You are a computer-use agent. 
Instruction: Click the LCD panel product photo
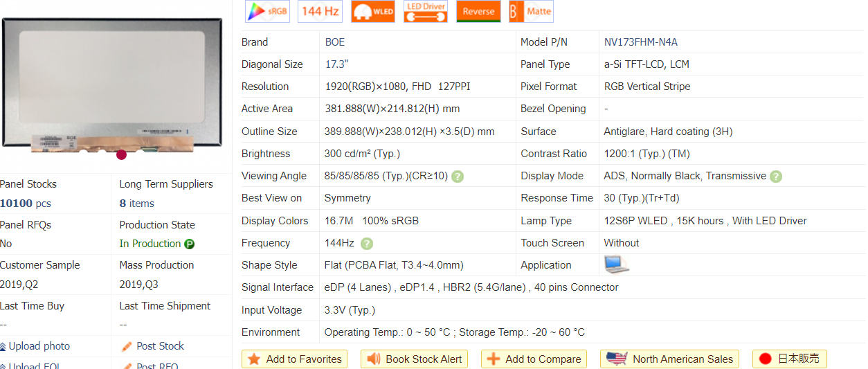tap(111, 84)
